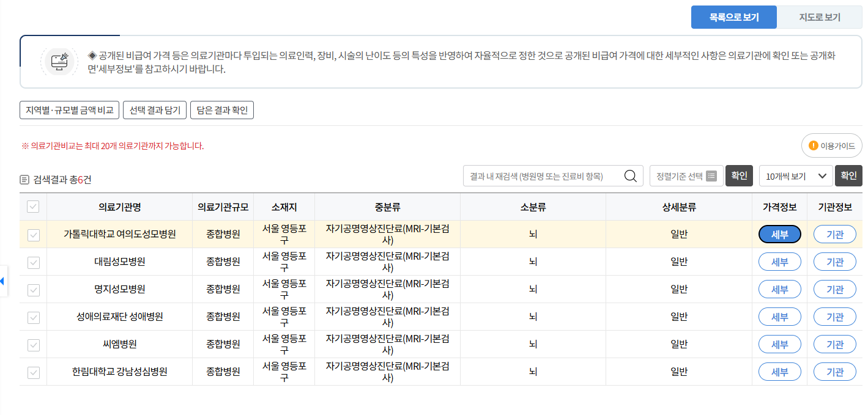Click the chevron on the results-per-page selector

(x=822, y=175)
